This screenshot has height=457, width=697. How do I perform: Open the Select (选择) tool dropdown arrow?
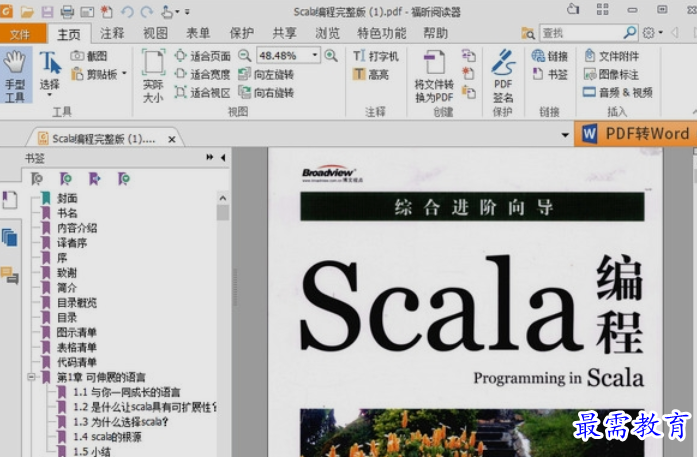click(x=49, y=95)
